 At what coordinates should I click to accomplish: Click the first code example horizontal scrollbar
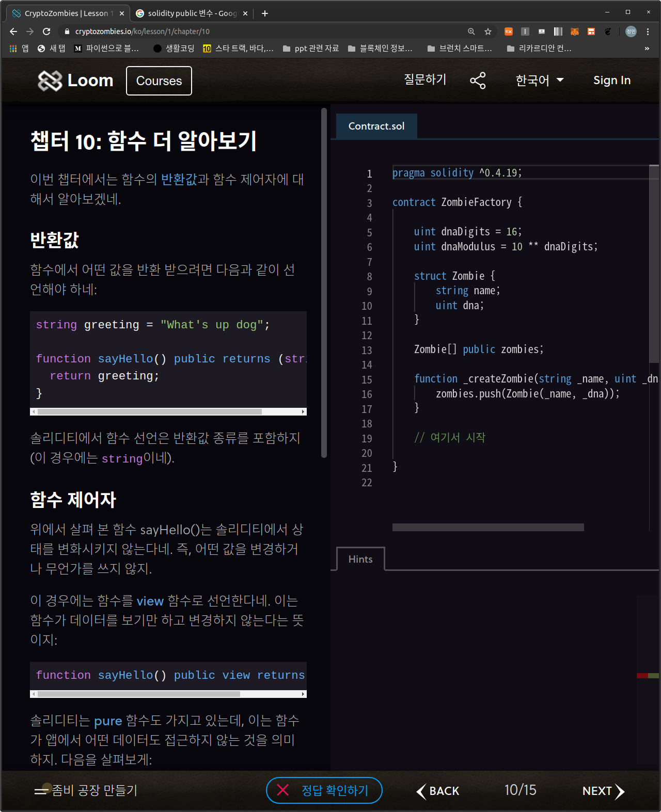coord(150,412)
